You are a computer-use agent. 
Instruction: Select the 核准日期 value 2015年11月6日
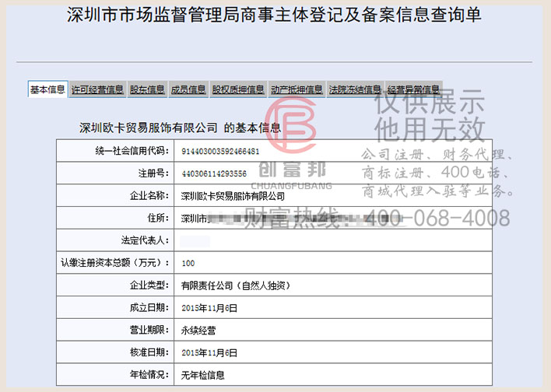pyautogui.click(x=209, y=352)
